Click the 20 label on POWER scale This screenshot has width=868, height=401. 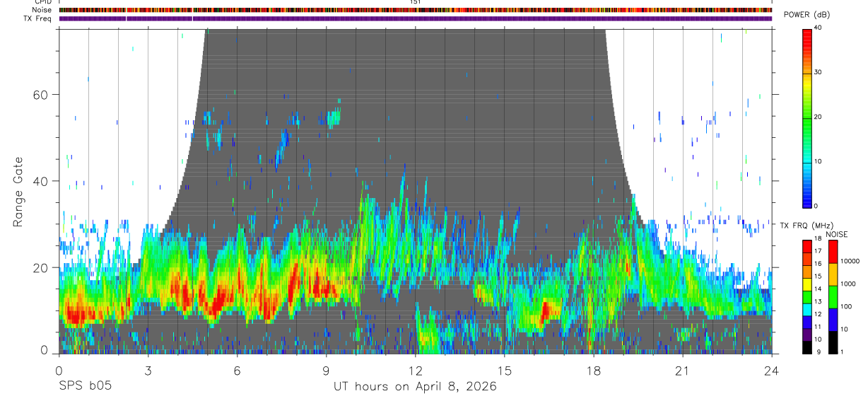tap(818, 117)
